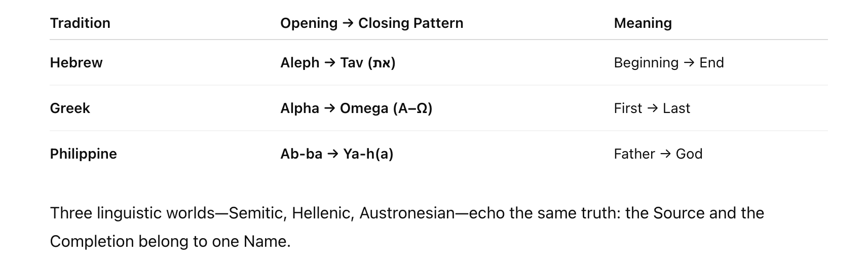Click the Tradition column header
868x262 pixels.
(80, 23)
